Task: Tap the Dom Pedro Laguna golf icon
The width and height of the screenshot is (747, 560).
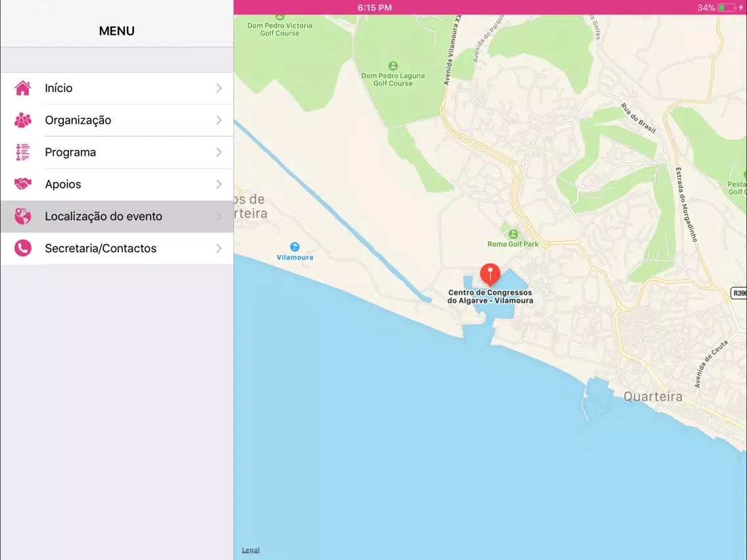Action: tap(393, 66)
